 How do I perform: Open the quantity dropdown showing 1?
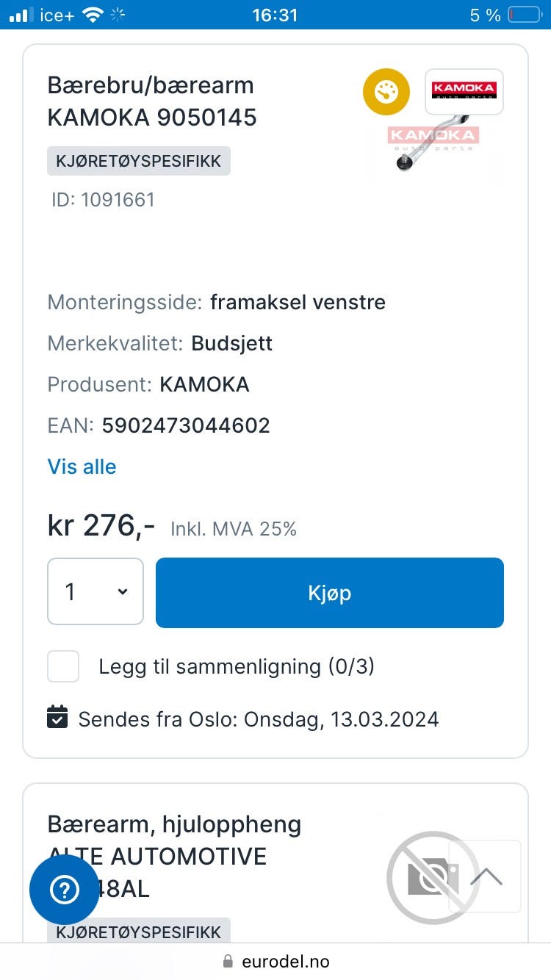tap(96, 592)
